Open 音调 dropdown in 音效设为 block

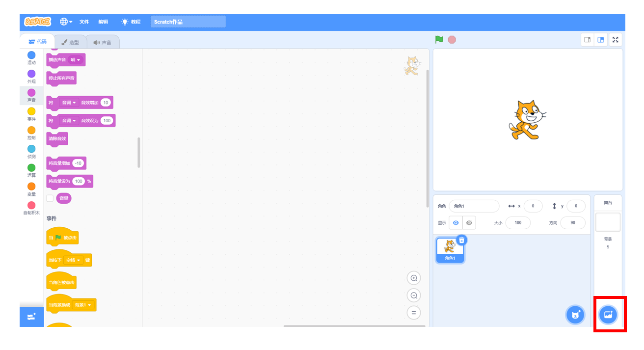tap(69, 120)
